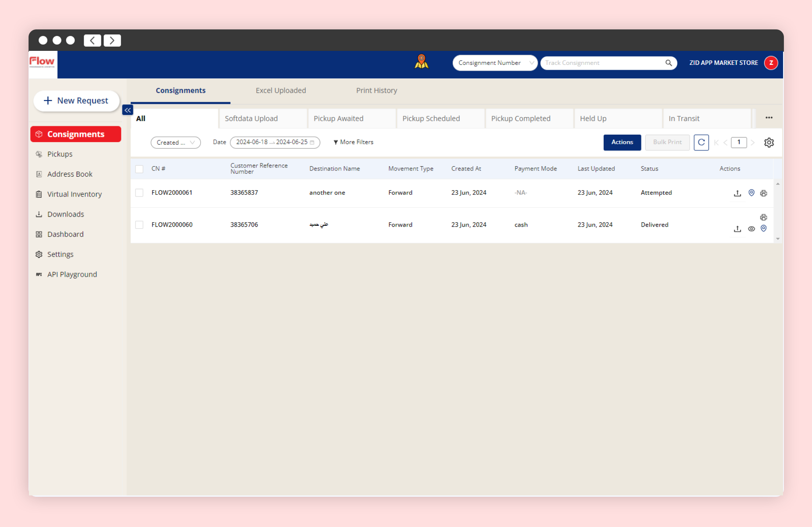812x527 pixels.
Task: View details eye icon for FLOW2000060
Action: [x=751, y=229]
